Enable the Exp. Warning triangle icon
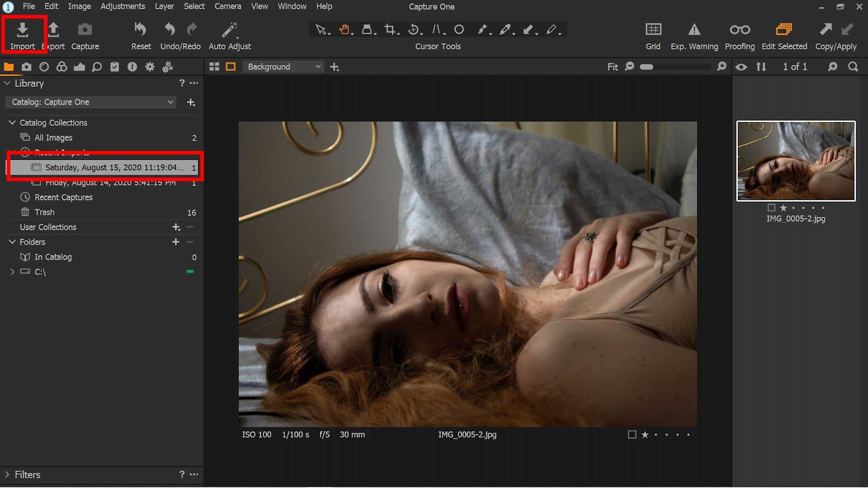868x488 pixels. pos(694,30)
